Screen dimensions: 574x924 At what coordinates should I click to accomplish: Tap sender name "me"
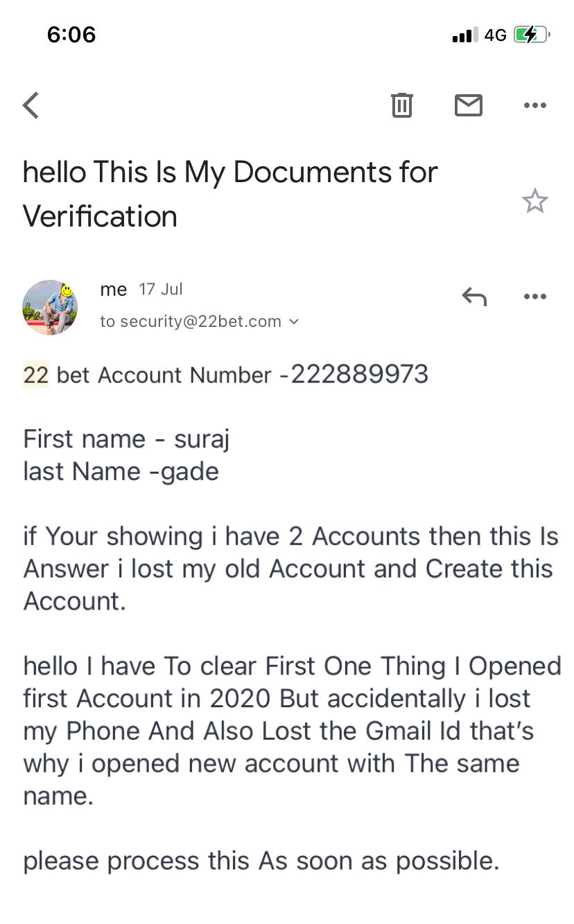113,290
